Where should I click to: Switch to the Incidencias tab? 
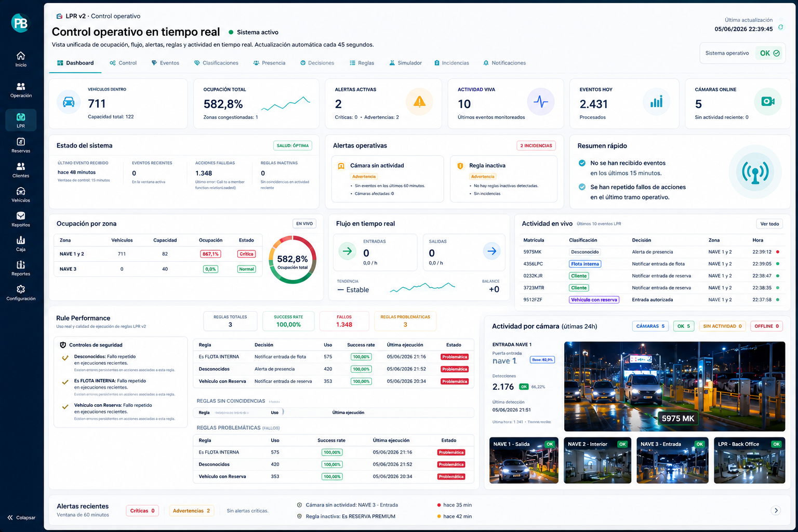451,63
